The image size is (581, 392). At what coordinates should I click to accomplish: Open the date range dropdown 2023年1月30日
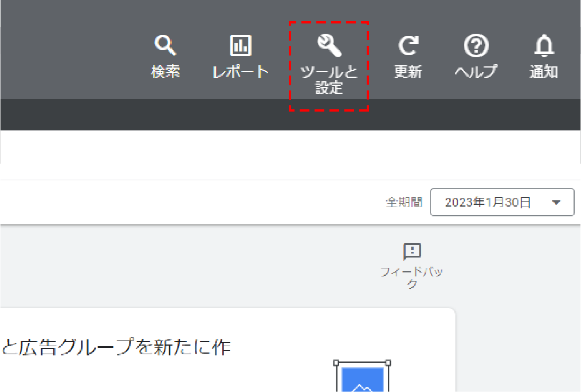[x=502, y=202]
